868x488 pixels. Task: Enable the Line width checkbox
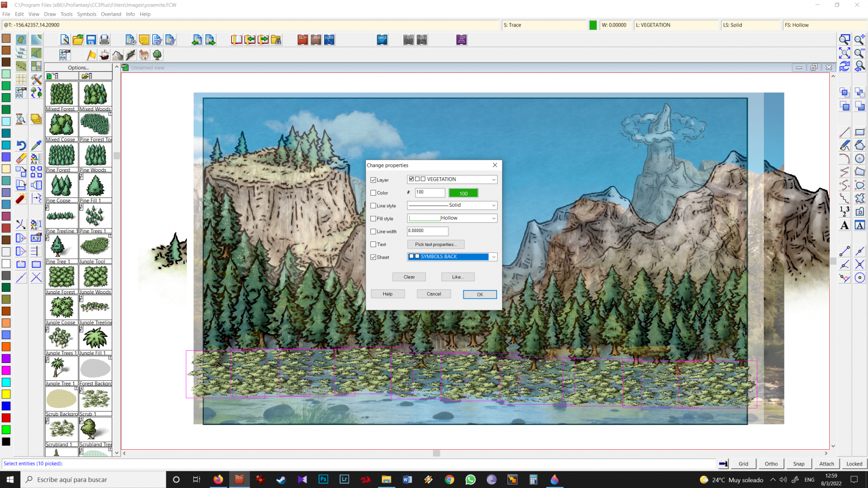(x=373, y=231)
